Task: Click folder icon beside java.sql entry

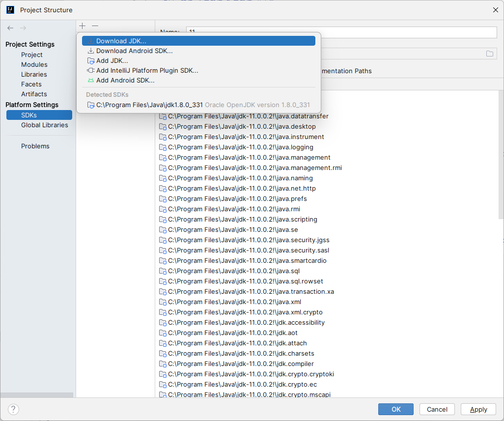Action: click(163, 271)
